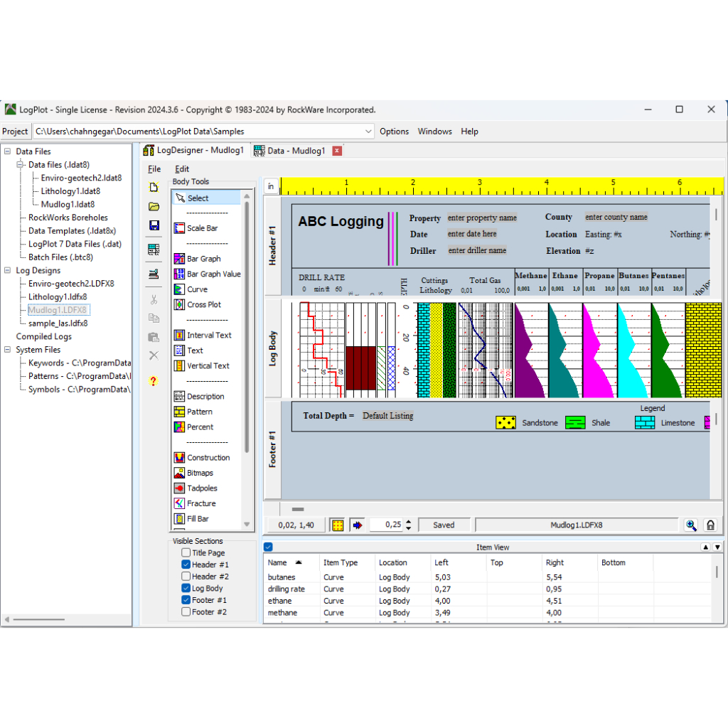This screenshot has width=728, height=728.
Task: Open the Options menu
Action: point(394,132)
